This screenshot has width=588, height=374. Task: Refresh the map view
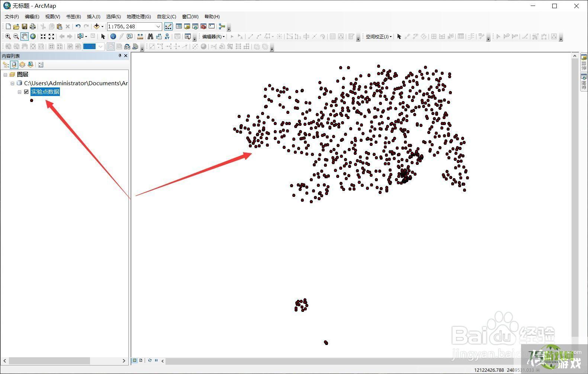[x=150, y=360]
